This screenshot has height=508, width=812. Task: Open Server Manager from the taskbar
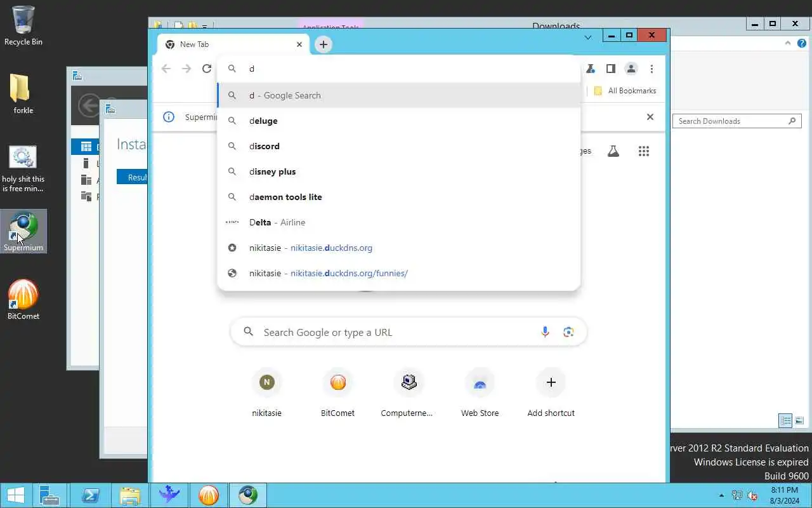tap(49, 495)
